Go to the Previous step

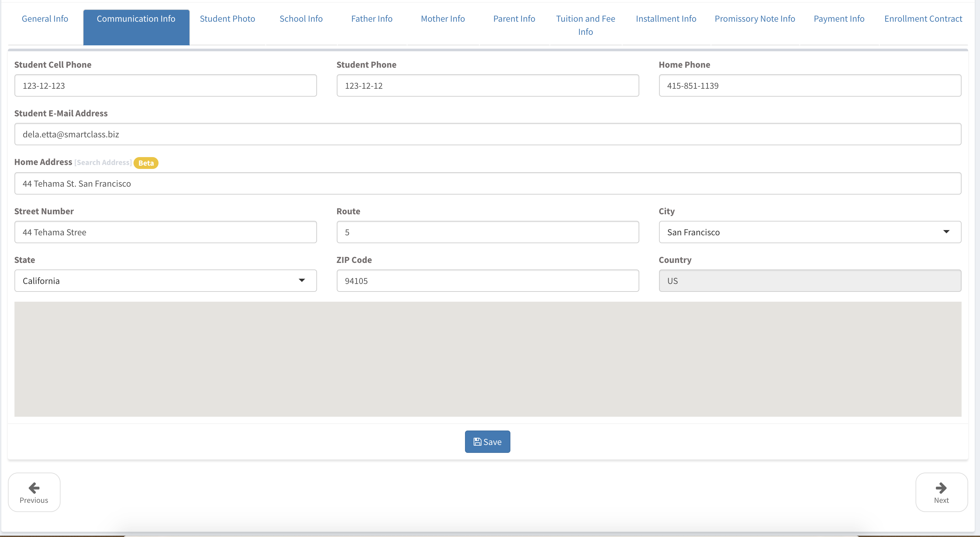34,492
